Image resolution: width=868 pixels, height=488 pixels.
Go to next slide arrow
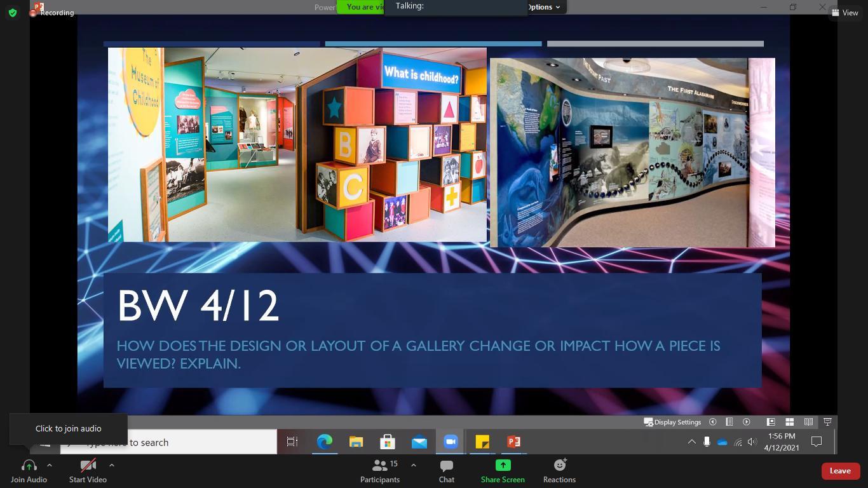[x=747, y=422]
